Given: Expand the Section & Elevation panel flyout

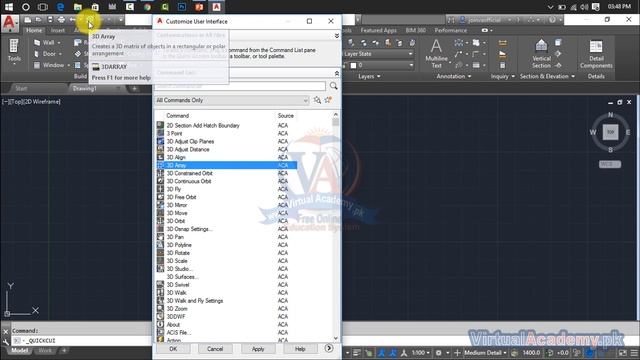Looking at the screenshot, I should click(547, 76).
